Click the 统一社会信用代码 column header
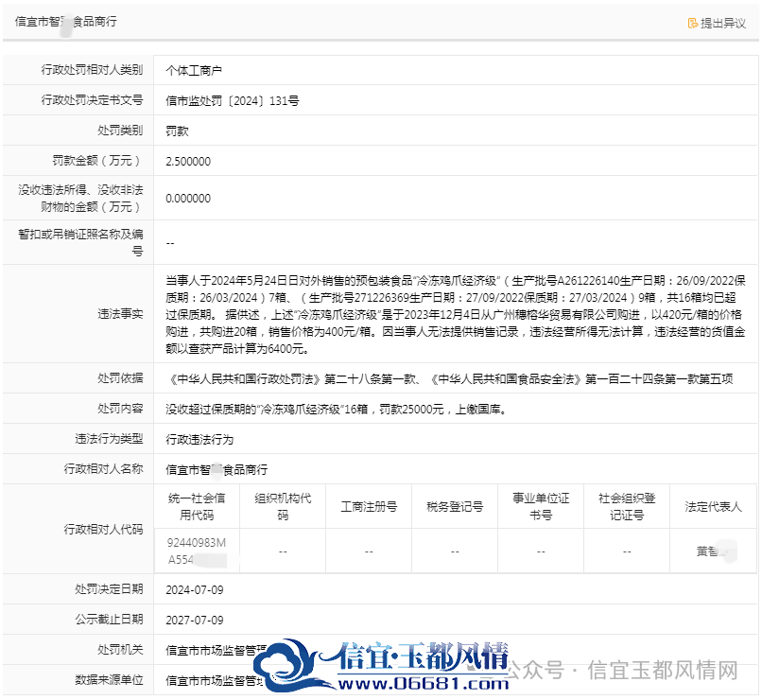This screenshot has height=700, width=762. (x=197, y=506)
